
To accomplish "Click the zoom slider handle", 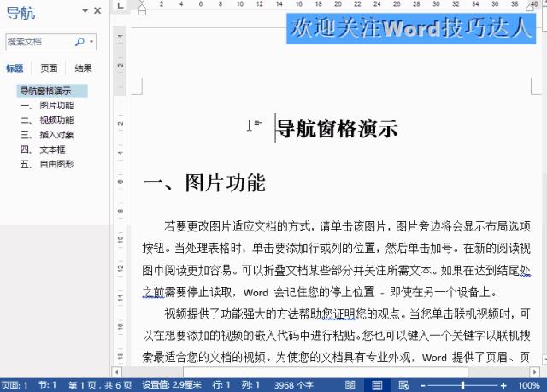I will [x=462, y=385].
